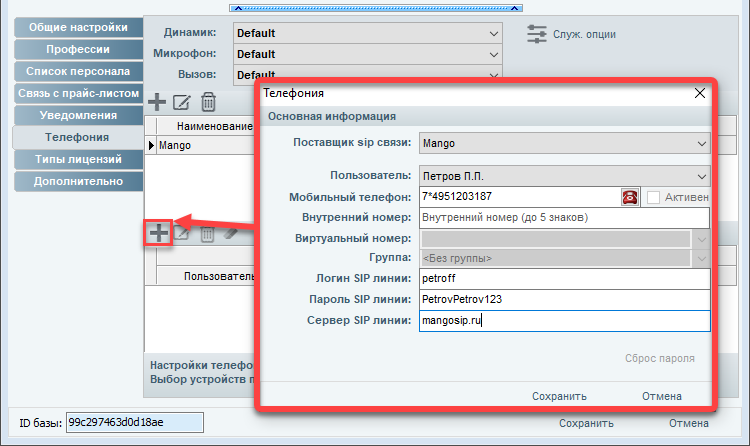750x446 pixels.
Task: Click the delete provider trash icon
Action: (208, 101)
